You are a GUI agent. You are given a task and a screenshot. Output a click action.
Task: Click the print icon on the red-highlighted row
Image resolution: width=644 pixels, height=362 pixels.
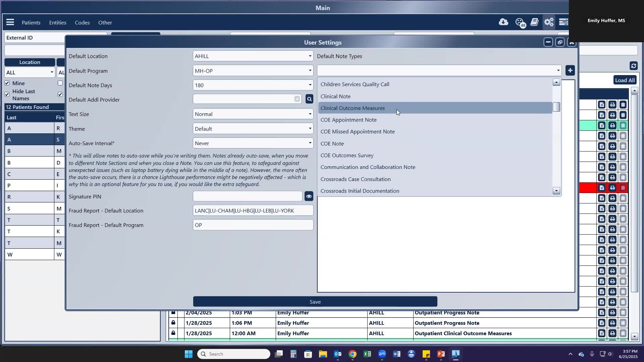click(x=612, y=188)
